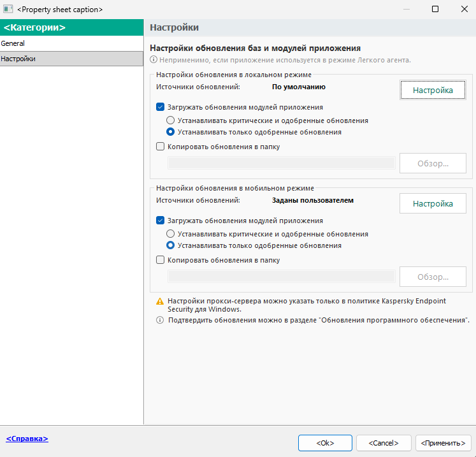
Task: Click the text about confirming updates
Action: pyautogui.click(x=319, y=320)
